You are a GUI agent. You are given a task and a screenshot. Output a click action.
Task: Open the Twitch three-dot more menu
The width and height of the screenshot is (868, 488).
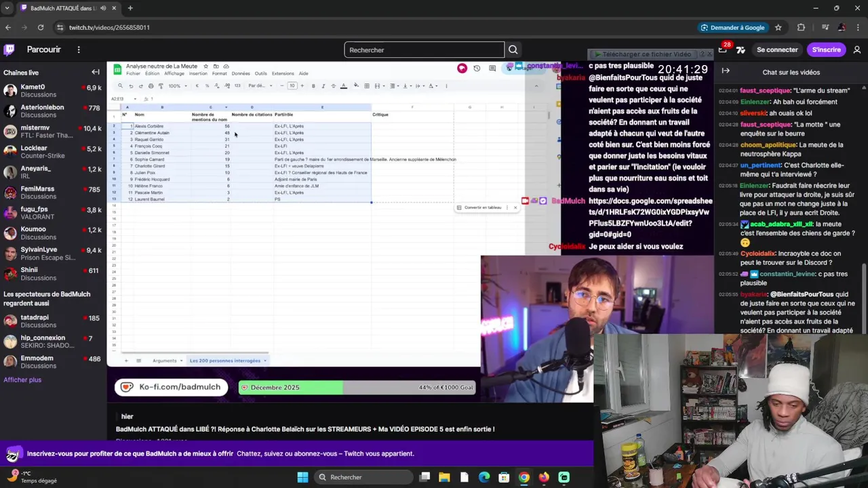pos(79,49)
